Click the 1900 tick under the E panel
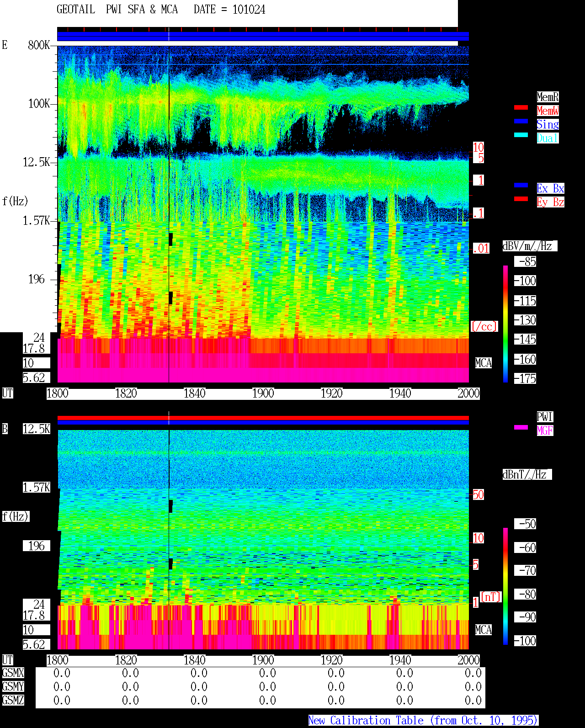The image size is (585, 728). [x=263, y=393]
